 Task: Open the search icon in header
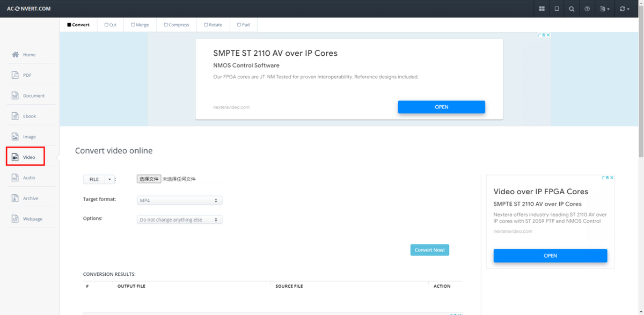tap(572, 9)
